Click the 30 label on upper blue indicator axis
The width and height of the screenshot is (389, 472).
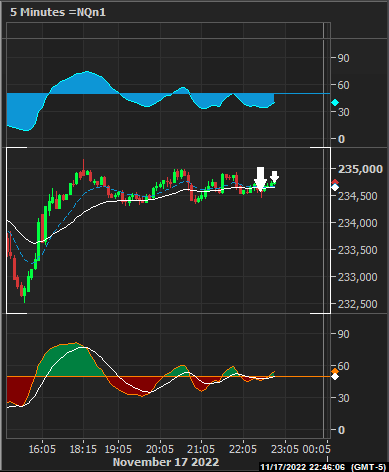[x=344, y=112]
